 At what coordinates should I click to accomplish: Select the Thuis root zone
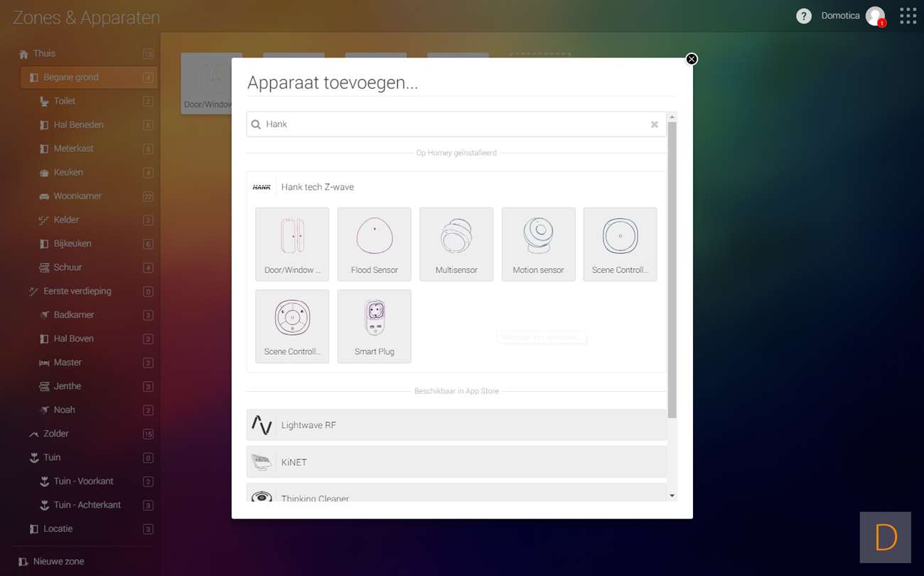(44, 53)
